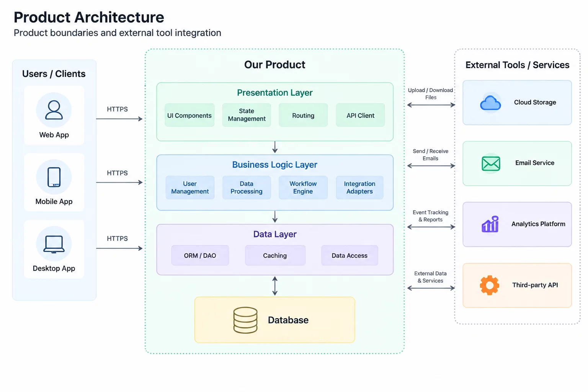The width and height of the screenshot is (588, 392).
Task: Select the Our Product title
Action: coord(275,65)
